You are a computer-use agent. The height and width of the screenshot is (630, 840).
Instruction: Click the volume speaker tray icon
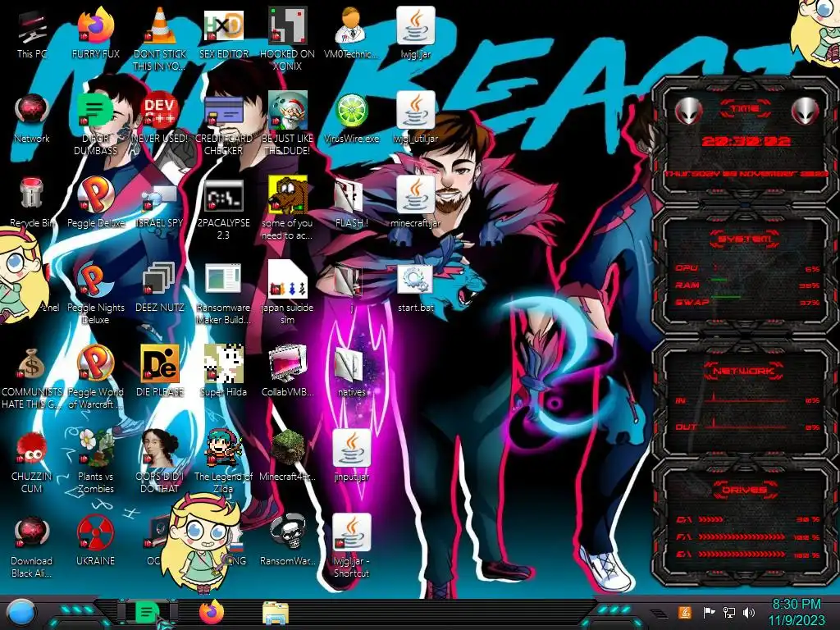tap(749, 612)
